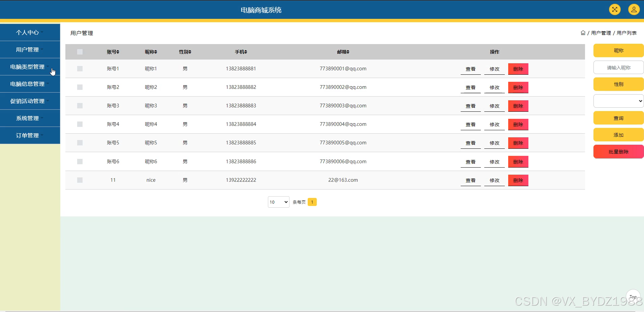Check the checkbox for 账号1 row
Screen dimensions: 644x312
(x=80, y=69)
